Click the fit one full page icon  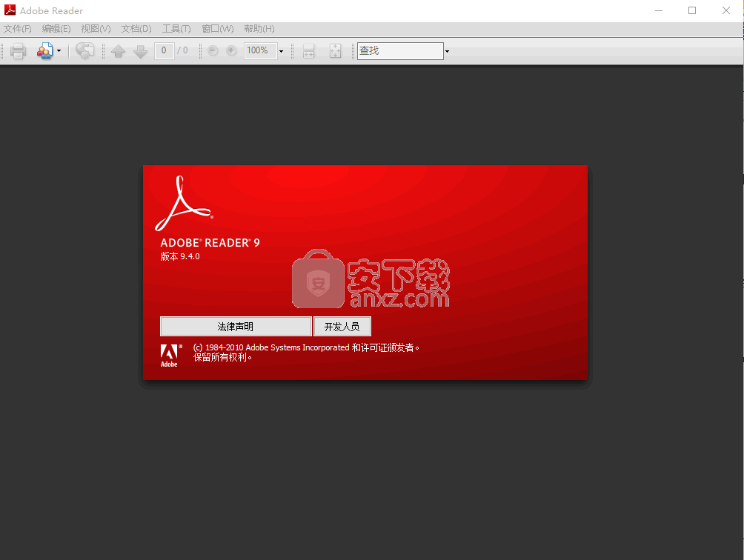coord(335,50)
